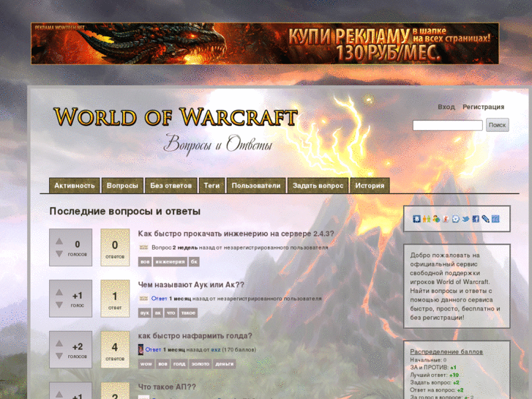532x399 pixels.
Task: Upvote the 'Аук или Ак' question
Action: 59,292
